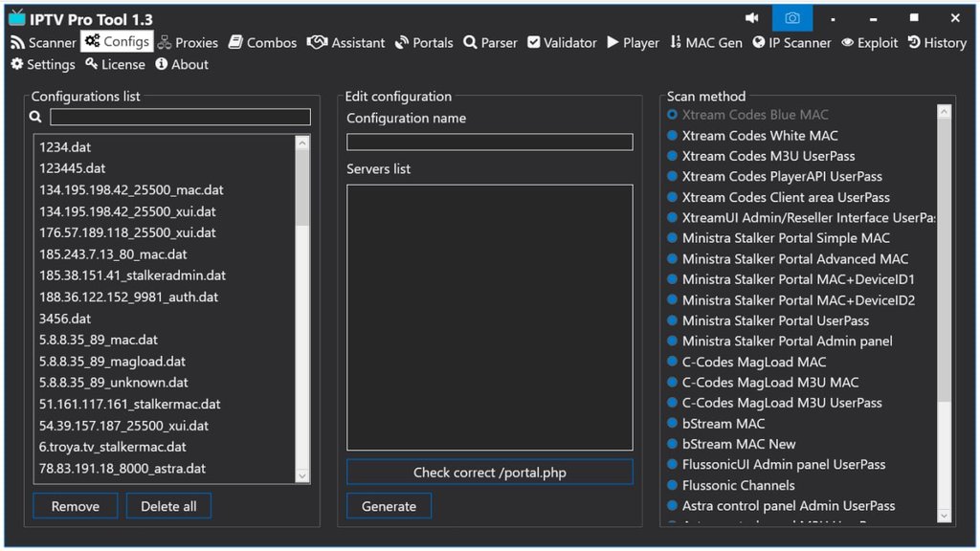Open the Validator tab
The width and height of the screenshot is (980, 551).
(562, 42)
